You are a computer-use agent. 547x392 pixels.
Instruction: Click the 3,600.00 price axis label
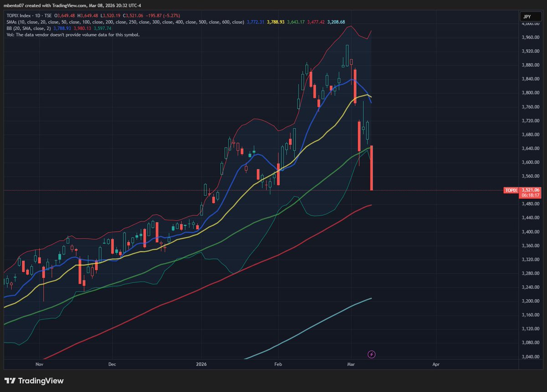click(x=530, y=163)
